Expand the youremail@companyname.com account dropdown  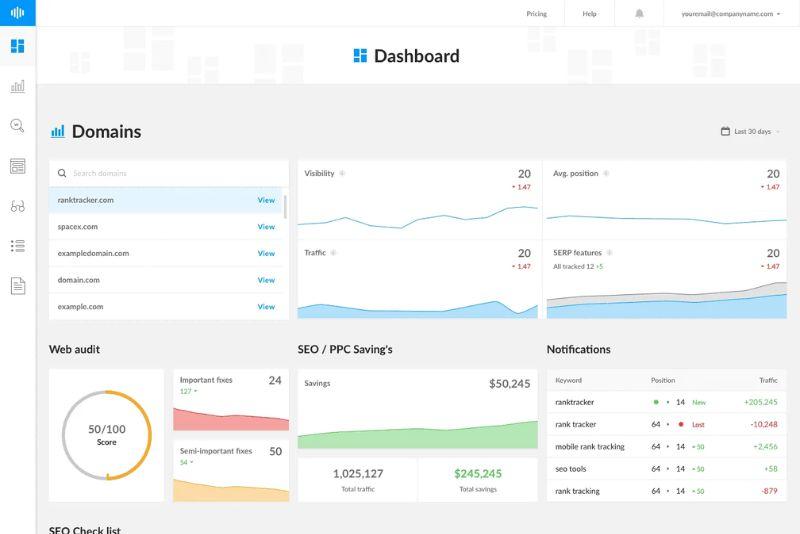(x=731, y=14)
